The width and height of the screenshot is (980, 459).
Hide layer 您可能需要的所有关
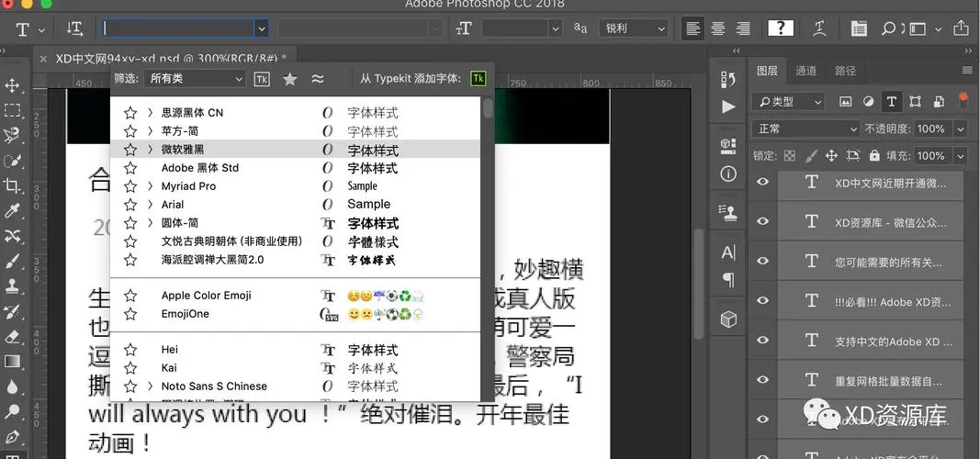[x=762, y=261]
